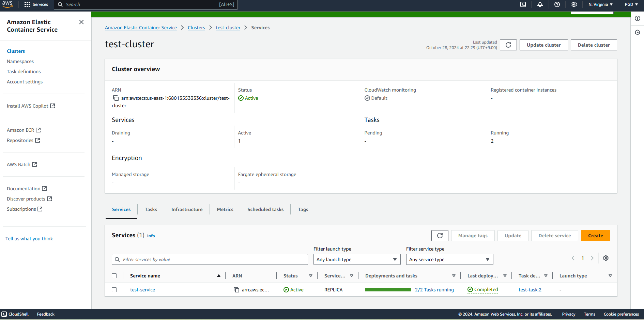Open the info panel icon on right edge

(638, 18)
